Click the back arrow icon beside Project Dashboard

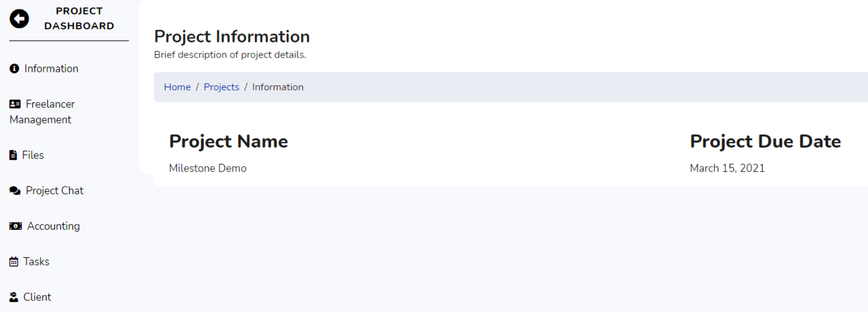[20, 19]
